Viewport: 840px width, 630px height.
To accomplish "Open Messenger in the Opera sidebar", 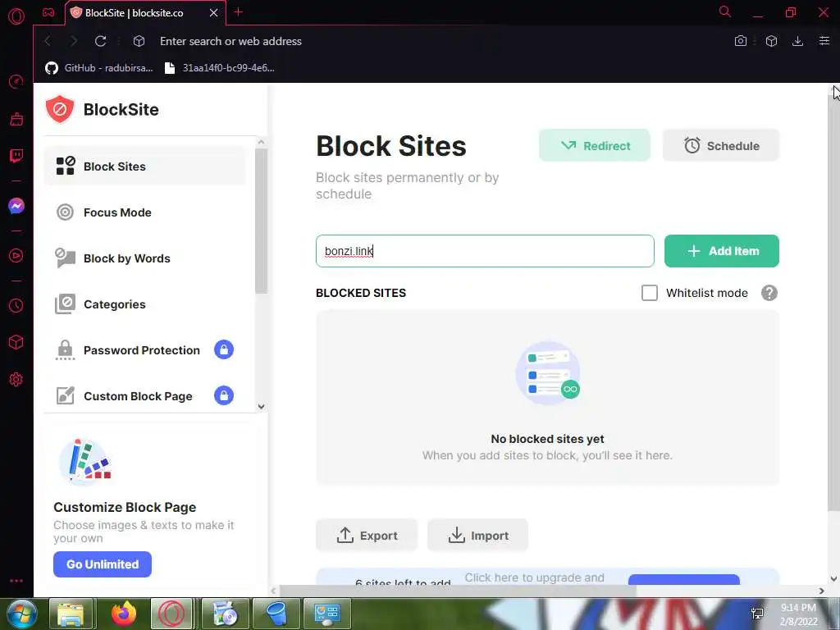I will point(16,206).
